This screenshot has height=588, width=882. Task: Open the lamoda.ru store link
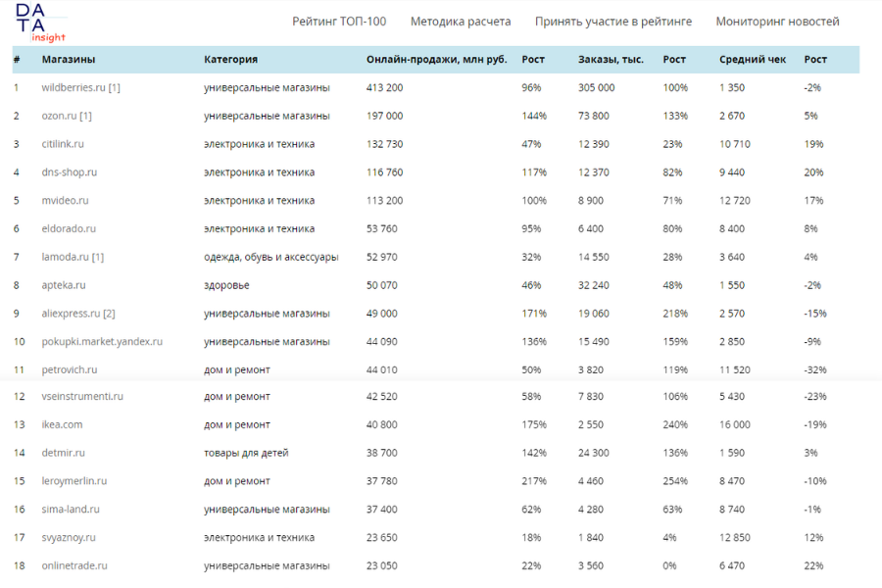pos(65,257)
